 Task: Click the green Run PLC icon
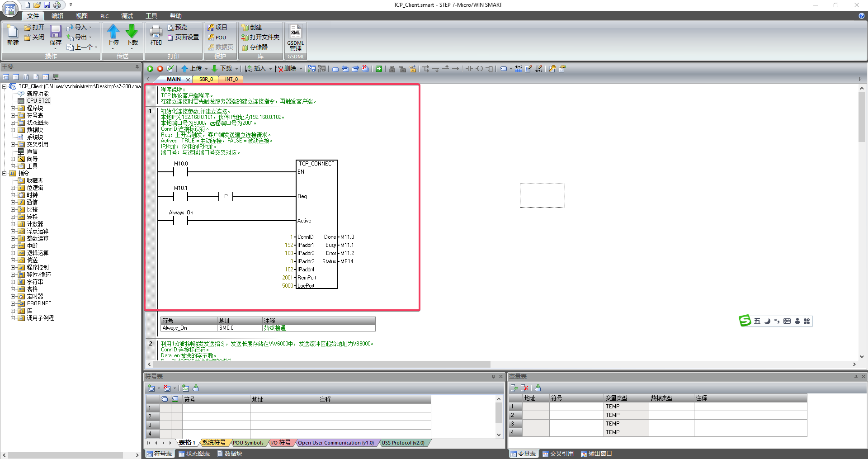[150, 69]
